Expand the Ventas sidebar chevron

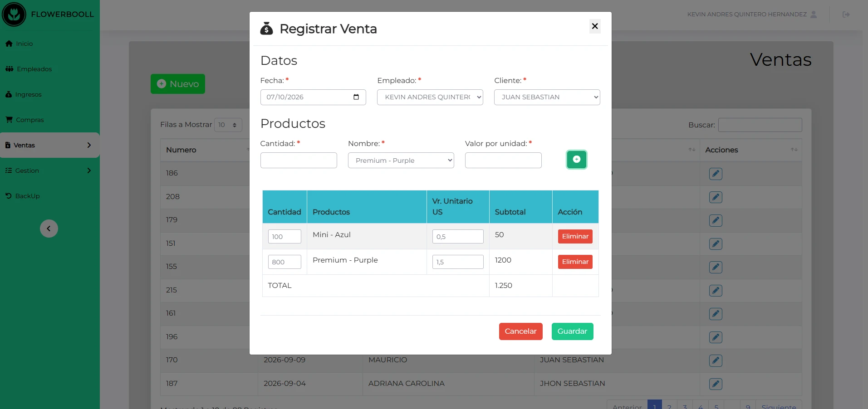click(89, 145)
